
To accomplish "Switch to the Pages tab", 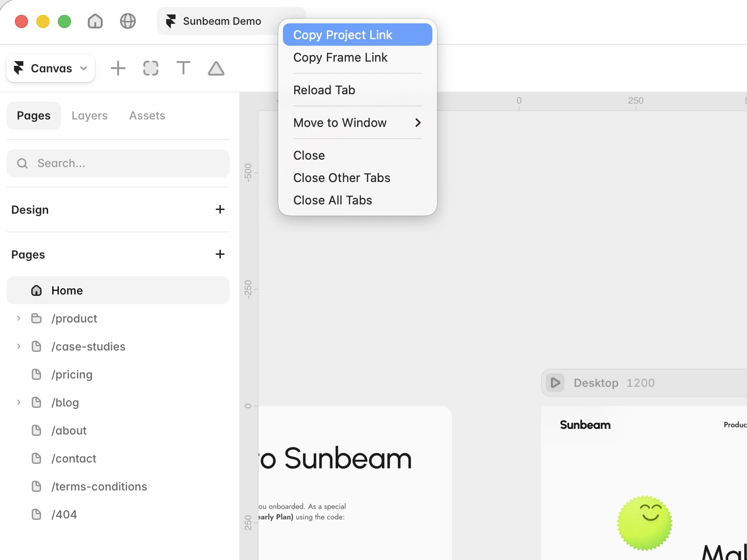I will click(x=34, y=116).
